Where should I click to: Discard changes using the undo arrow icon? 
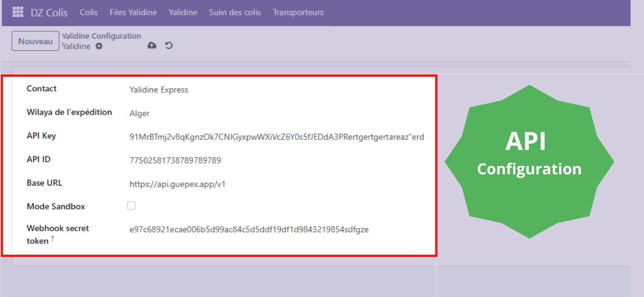click(x=169, y=46)
